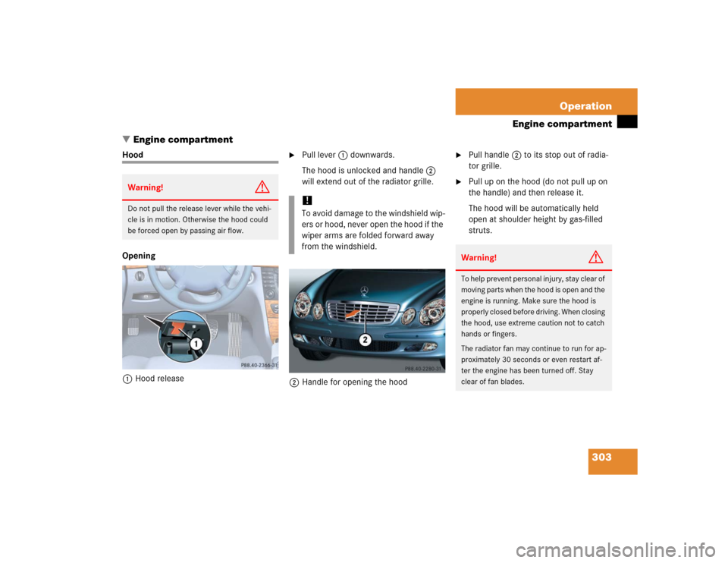
Task: Click the warning triangle beside the personal injury warning
Action: coord(596,257)
